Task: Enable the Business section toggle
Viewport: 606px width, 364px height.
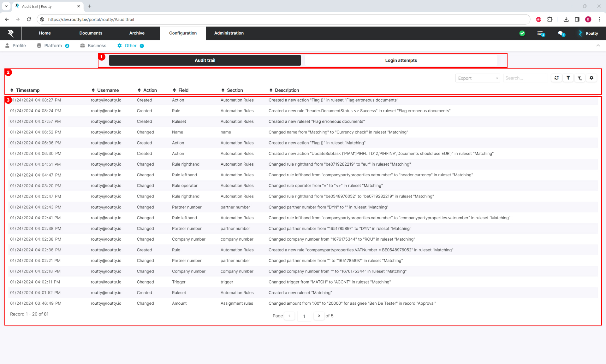Action: point(96,45)
